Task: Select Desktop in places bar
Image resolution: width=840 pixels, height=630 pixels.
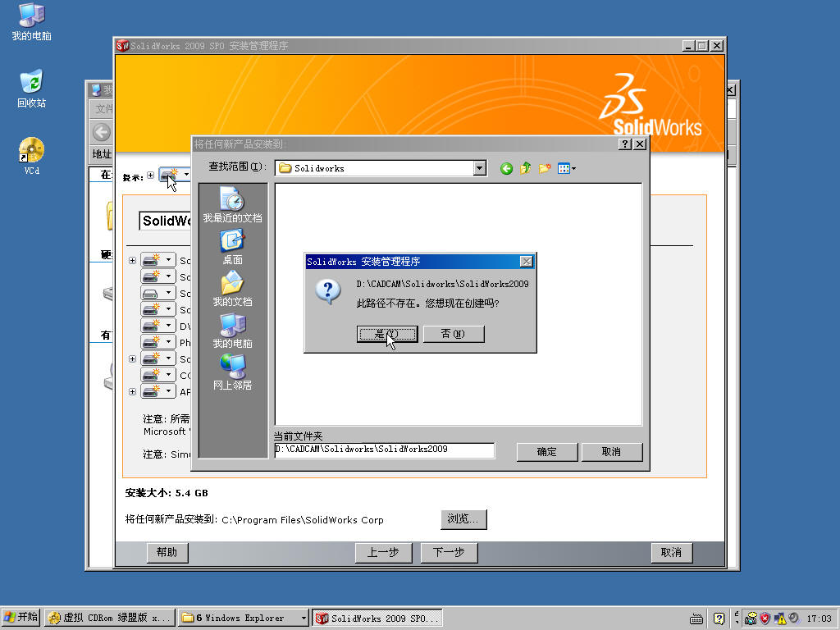Action: click(232, 248)
